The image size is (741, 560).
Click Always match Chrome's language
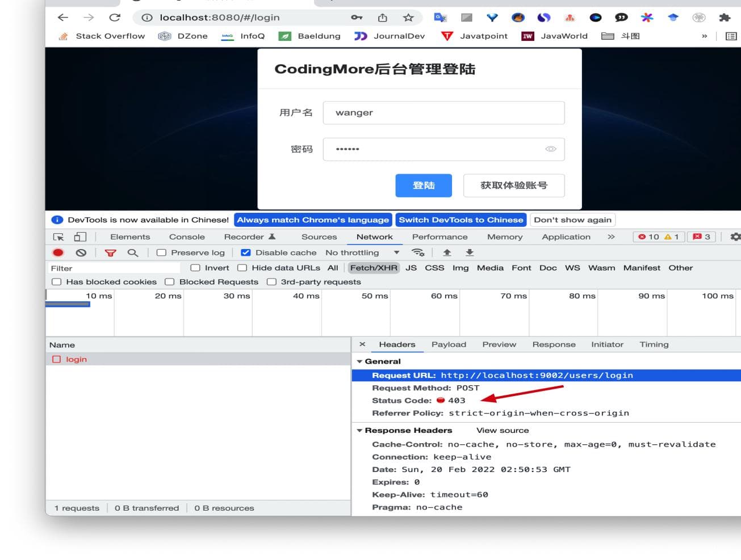point(313,220)
